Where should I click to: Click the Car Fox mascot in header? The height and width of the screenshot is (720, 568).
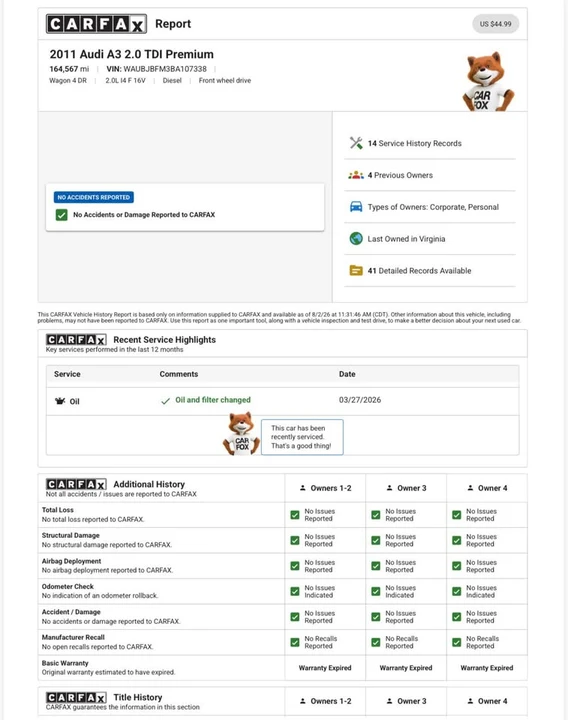tap(488, 81)
